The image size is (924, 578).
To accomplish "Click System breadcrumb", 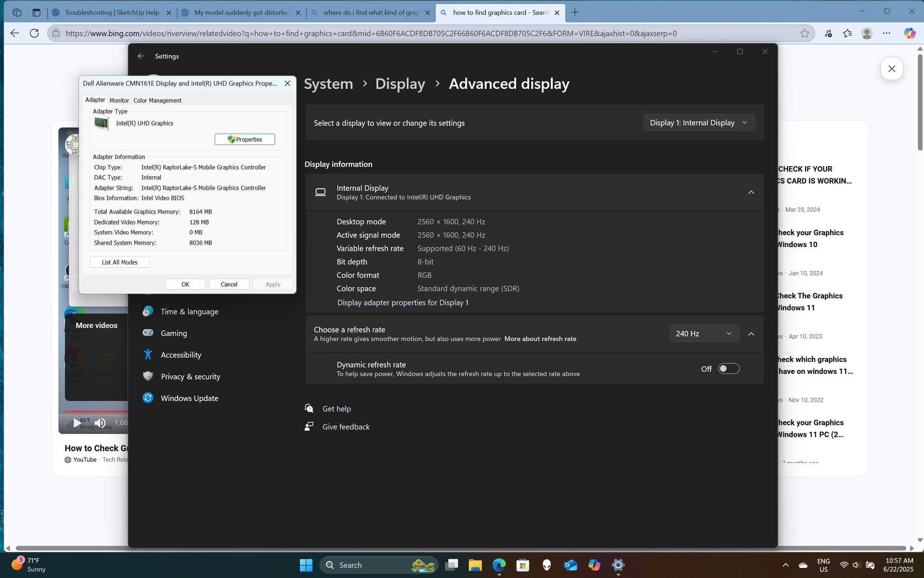I will pyautogui.click(x=328, y=84).
